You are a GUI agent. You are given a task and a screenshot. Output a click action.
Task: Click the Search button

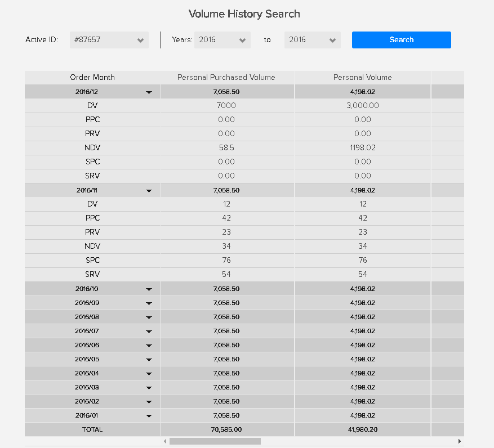coord(401,40)
